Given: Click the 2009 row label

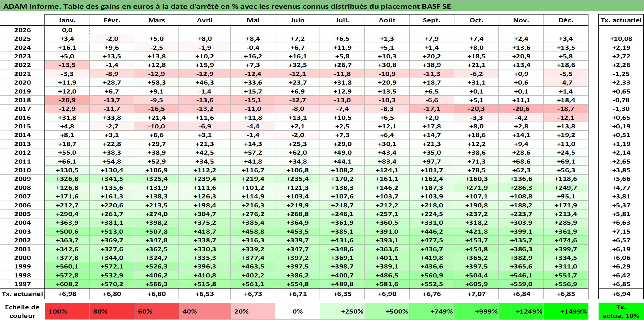Looking at the screenshot, I should click(x=22, y=179).
